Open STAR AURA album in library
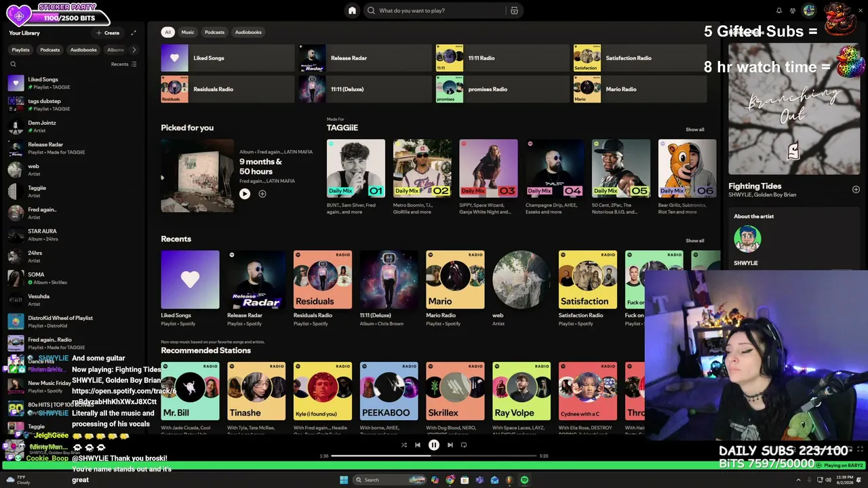868x488 pixels. (x=73, y=235)
